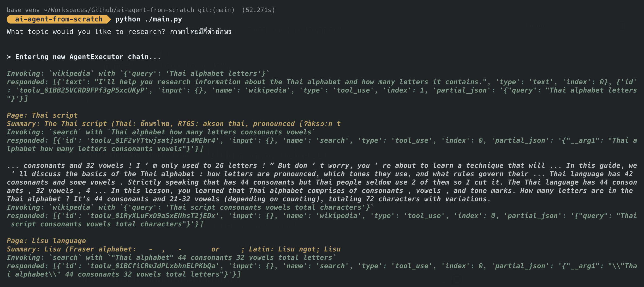Click 'What topic would you like to research?' prompt
The height and width of the screenshot is (287, 644).
[86, 32]
